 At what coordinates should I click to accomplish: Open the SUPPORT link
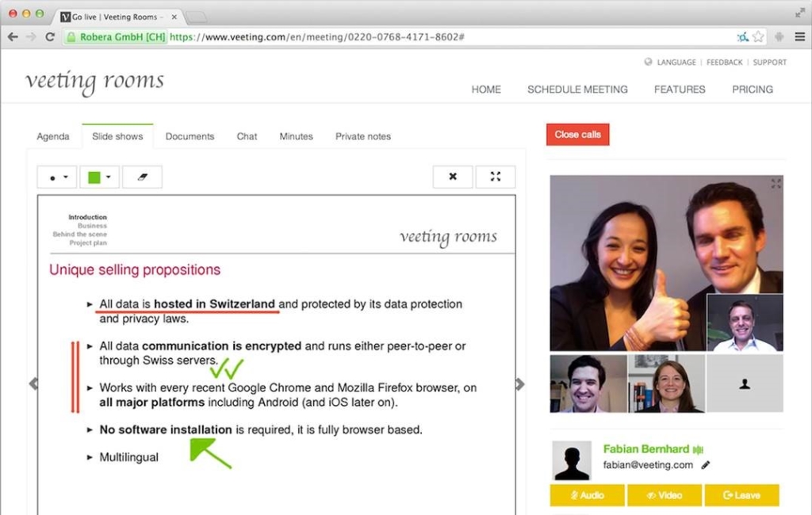tap(769, 62)
